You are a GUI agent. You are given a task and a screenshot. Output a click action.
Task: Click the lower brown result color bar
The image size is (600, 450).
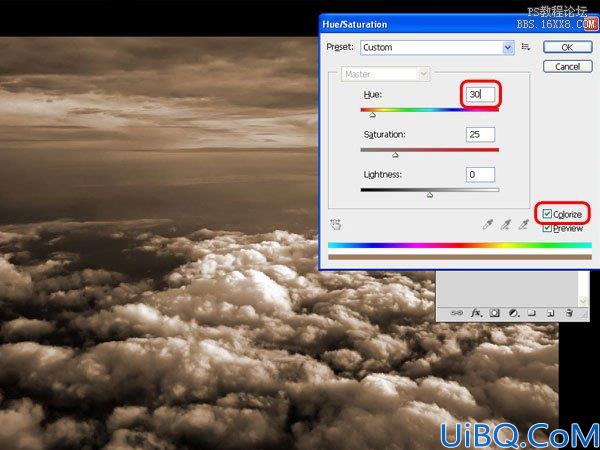tap(460, 257)
